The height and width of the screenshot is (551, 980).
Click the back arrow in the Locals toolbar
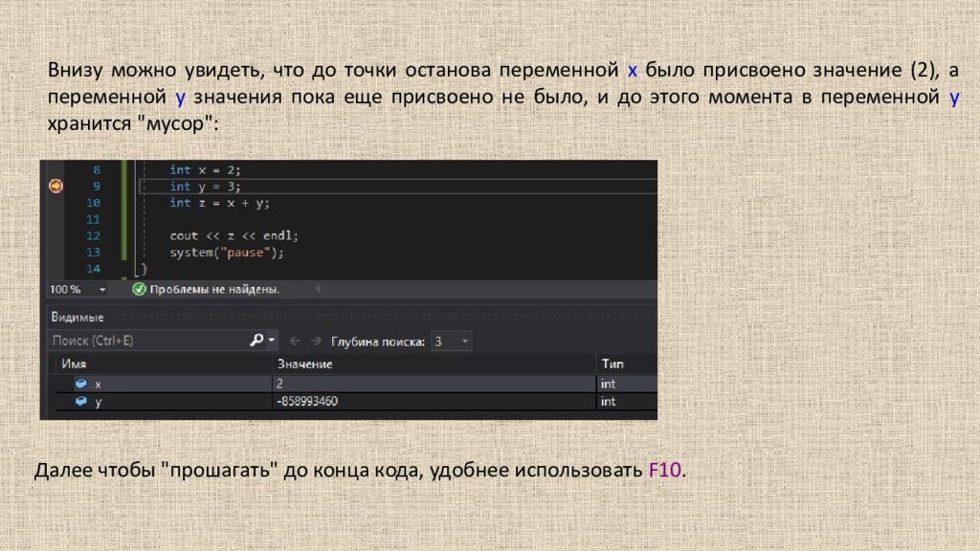point(295,341)
